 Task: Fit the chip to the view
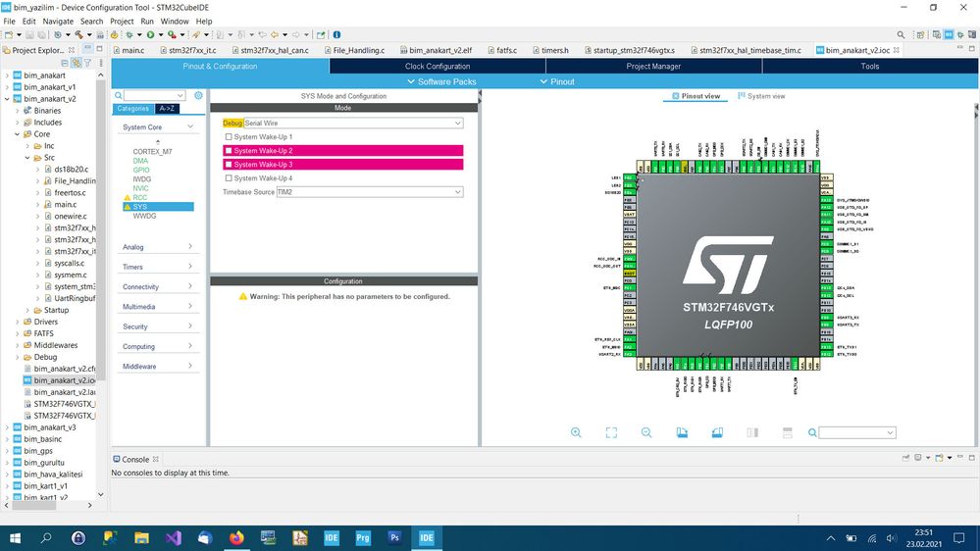[611, 432]
